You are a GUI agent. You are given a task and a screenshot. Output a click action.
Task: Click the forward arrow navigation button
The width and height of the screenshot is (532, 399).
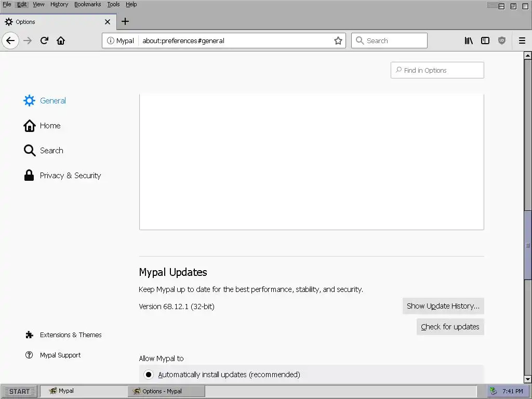click(28, 41)
